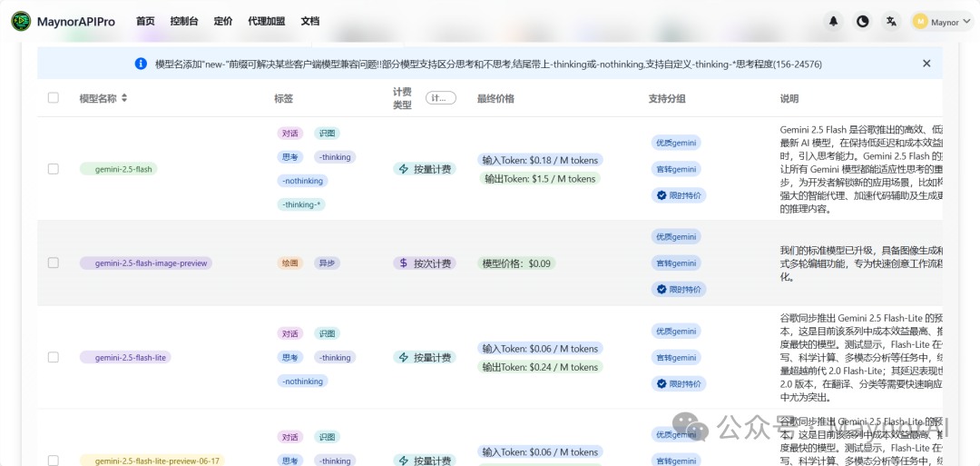The width and height of the screenshot is (980, 466).
Task: Click the blue info icon in banner
Action: click(141, 64)
